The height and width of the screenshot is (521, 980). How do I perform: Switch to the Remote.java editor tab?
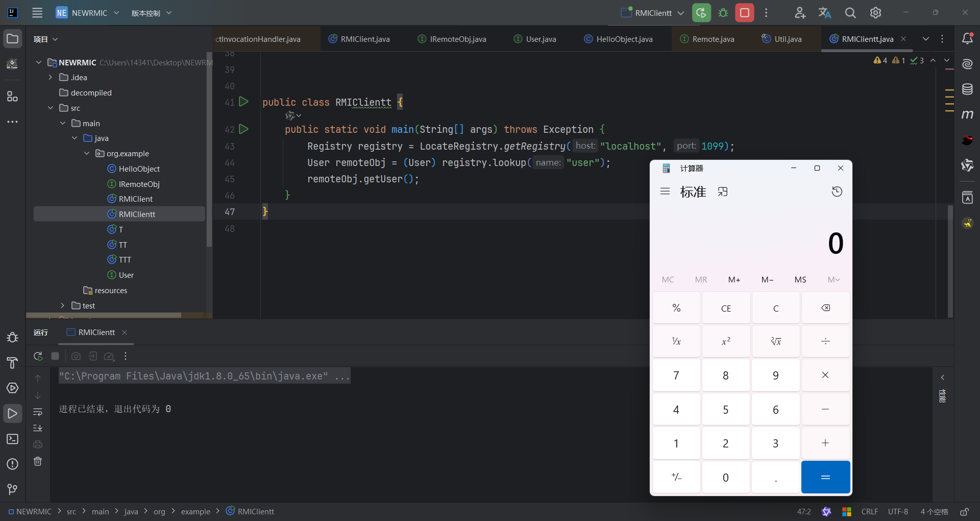tap(707, 39)
